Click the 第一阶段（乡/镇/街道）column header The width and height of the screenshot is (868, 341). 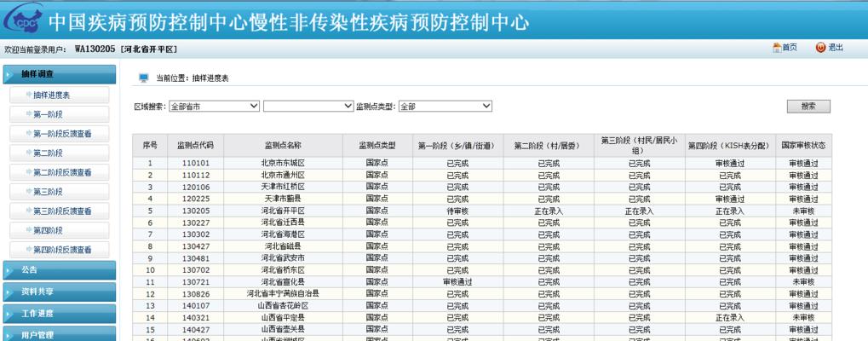point(457,146)
